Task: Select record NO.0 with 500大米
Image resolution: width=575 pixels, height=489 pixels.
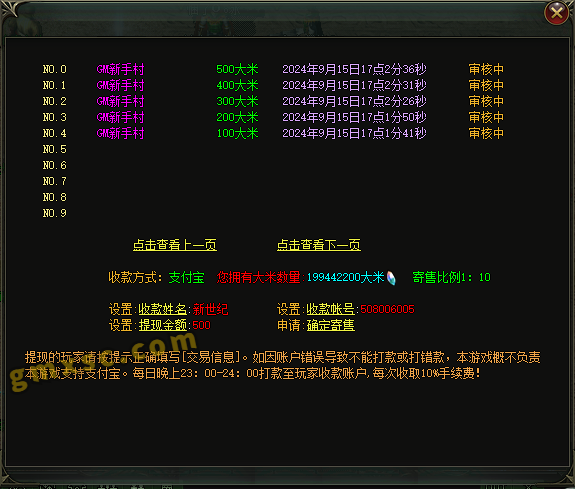Action: coord(273,69)
